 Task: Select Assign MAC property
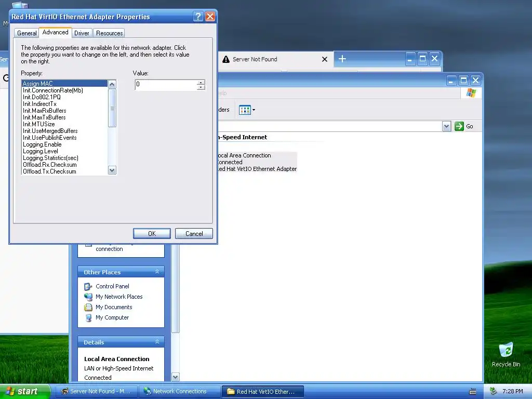(64, 84)
